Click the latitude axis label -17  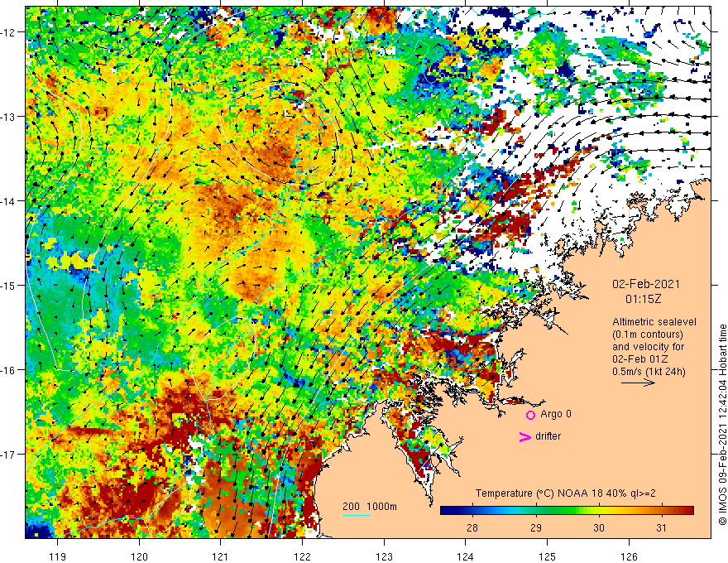(8, 455)
